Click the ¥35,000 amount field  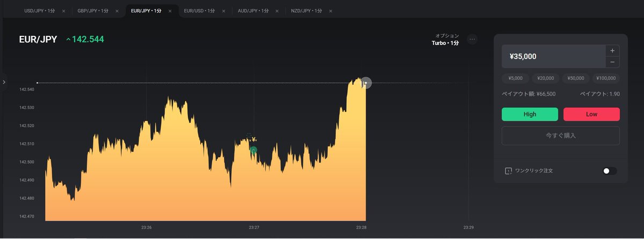[x=554, y=56]
